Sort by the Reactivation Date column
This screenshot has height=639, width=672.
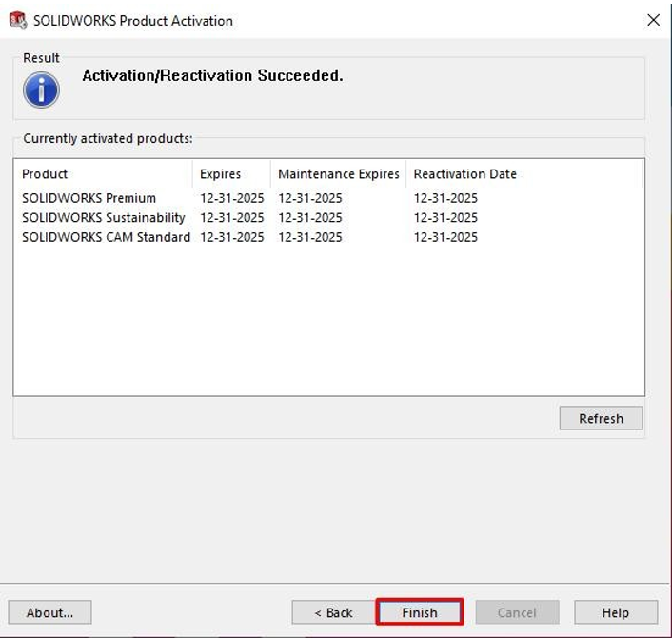pos(464,174)
